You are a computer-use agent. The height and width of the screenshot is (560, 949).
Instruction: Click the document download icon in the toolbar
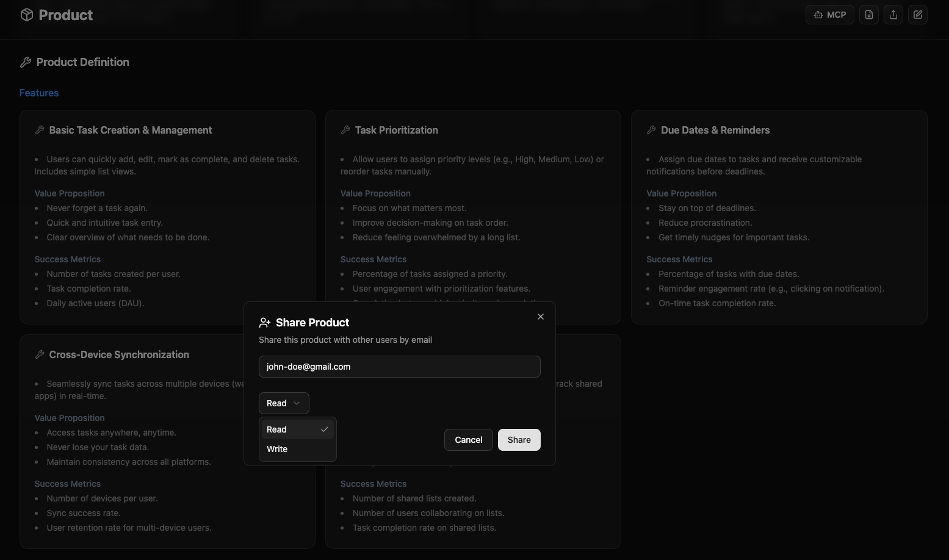(x=868, y=14)
